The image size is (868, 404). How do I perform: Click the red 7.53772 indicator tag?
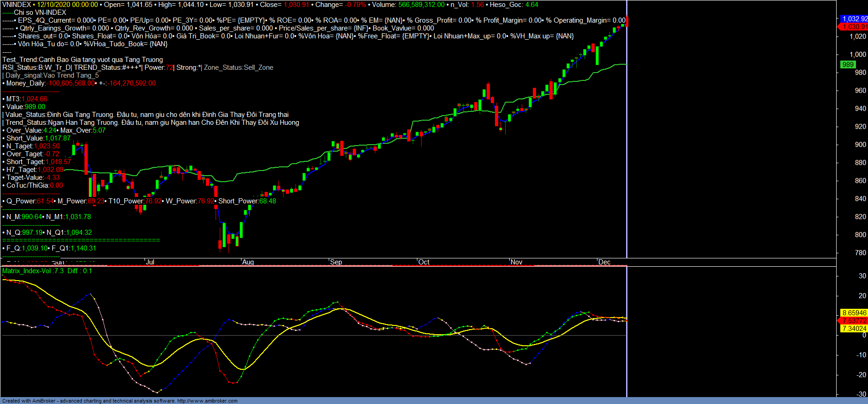(854, 321)
